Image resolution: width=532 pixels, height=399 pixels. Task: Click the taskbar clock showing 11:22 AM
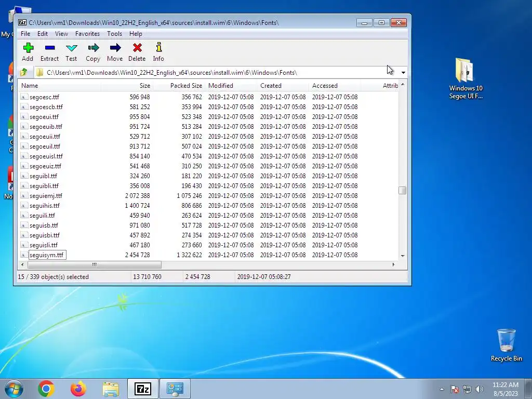pos(505,389)
